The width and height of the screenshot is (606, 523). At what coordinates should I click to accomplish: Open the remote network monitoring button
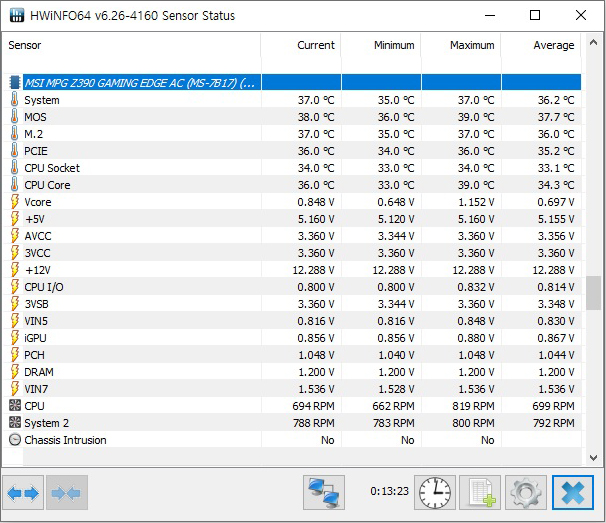pyautogui.click(x=324, y=493)
